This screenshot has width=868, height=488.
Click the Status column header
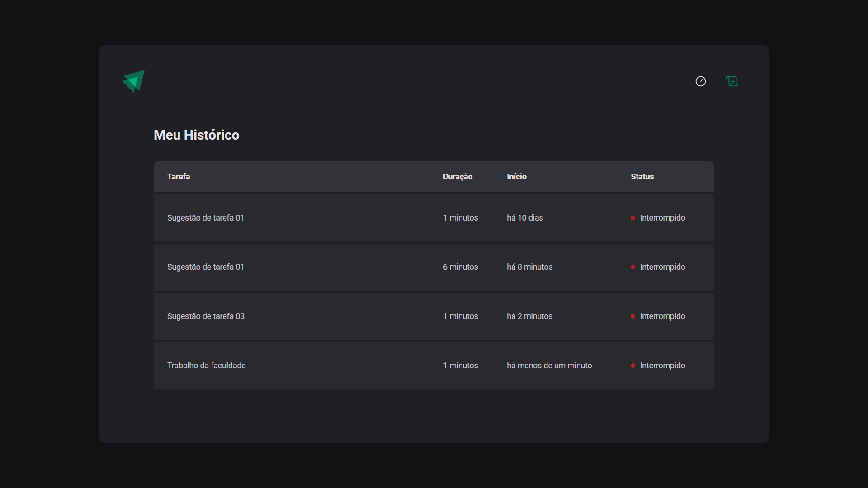pyautogui.click(x=642, y=177)
